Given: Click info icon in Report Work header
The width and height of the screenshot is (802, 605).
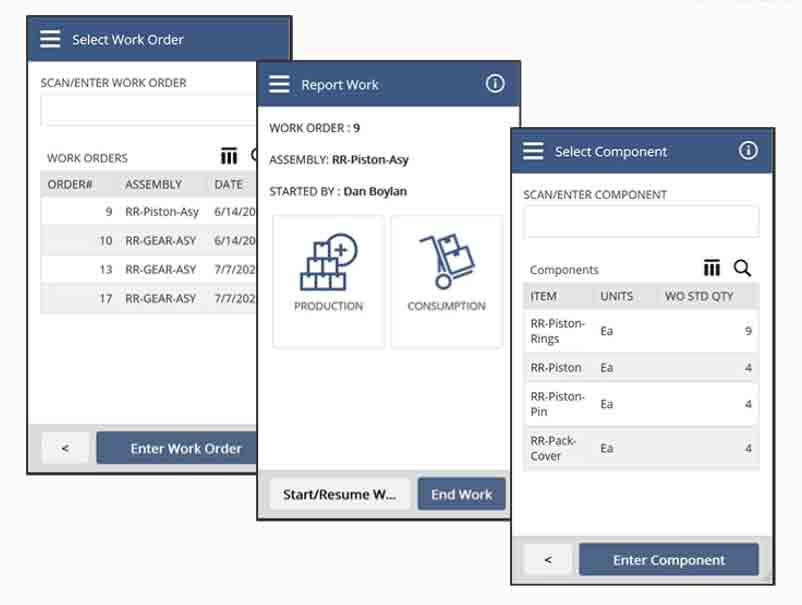Looking at the screenshot, I should (495, 84).
